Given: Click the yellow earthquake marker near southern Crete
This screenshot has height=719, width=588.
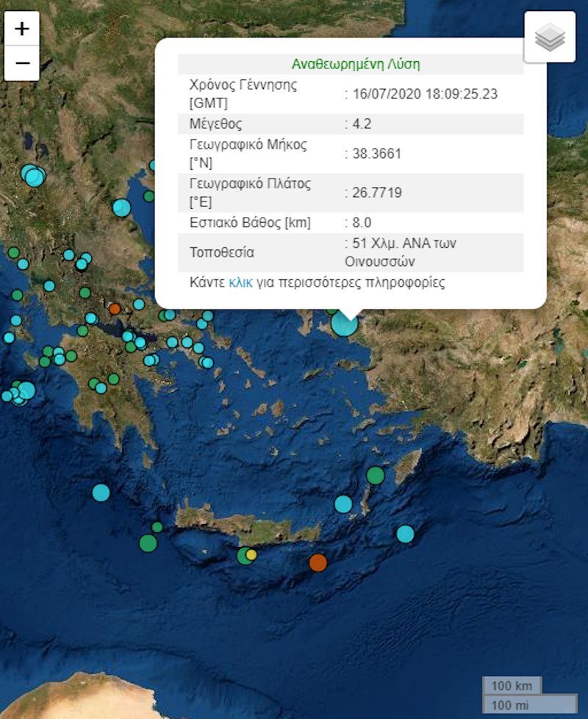Looking at the screenshot, I should point(251,555).
